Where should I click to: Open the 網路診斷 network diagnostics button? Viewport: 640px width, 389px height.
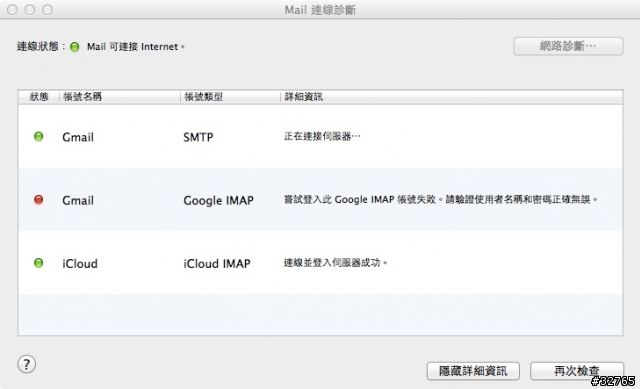(x=568, y=46)
